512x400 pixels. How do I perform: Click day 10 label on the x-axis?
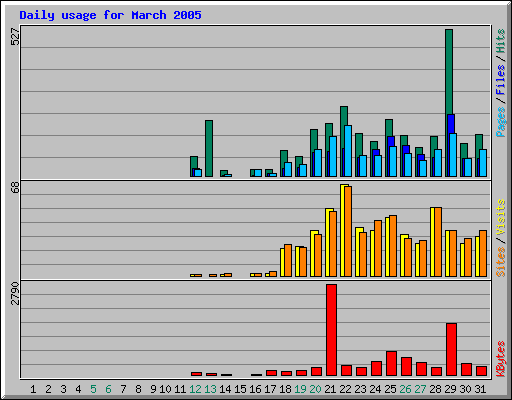click(165, 389)
